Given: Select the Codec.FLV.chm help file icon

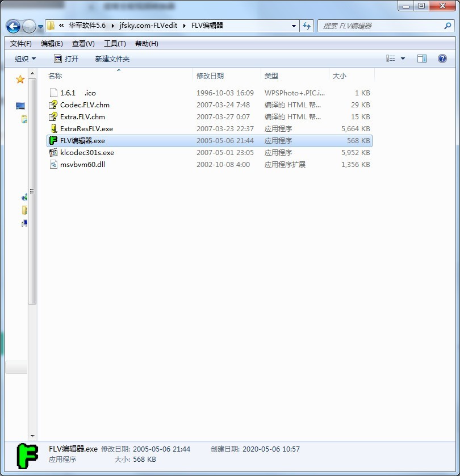Looking at the screenshot, I should pos(53,105).
